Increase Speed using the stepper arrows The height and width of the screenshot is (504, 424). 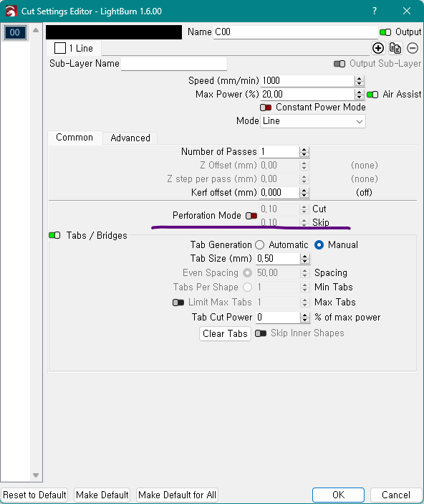pos(360,78)
